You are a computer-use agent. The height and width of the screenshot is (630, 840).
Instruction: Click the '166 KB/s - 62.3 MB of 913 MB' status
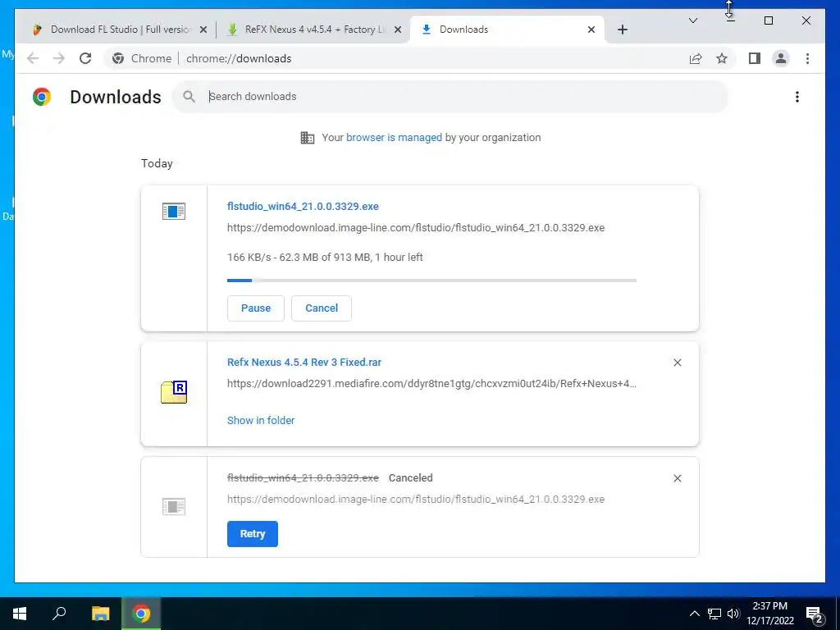[x=325, y=257]
